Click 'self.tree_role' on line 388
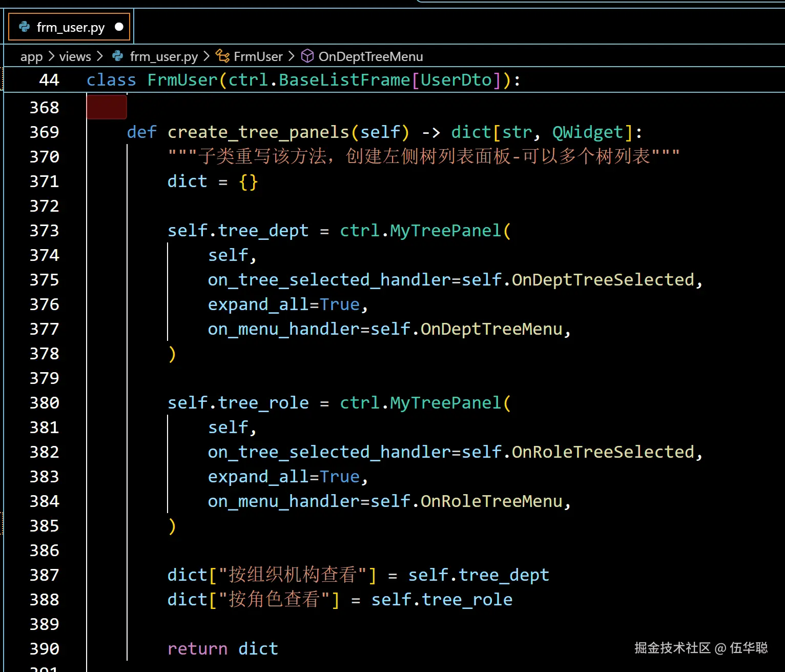785x672 pixels. 442,600
